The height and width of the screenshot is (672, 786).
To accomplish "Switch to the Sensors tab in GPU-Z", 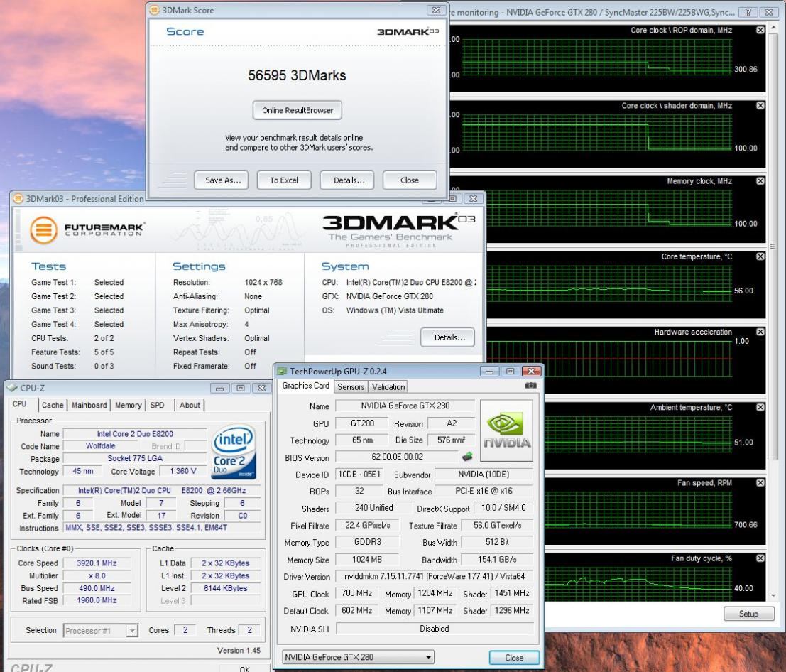I will (x=350, y=386).
